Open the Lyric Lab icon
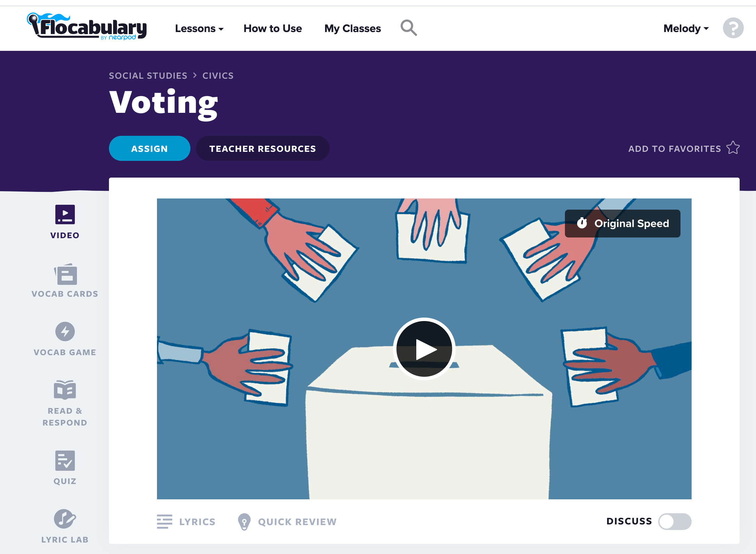 pos(65,519)
